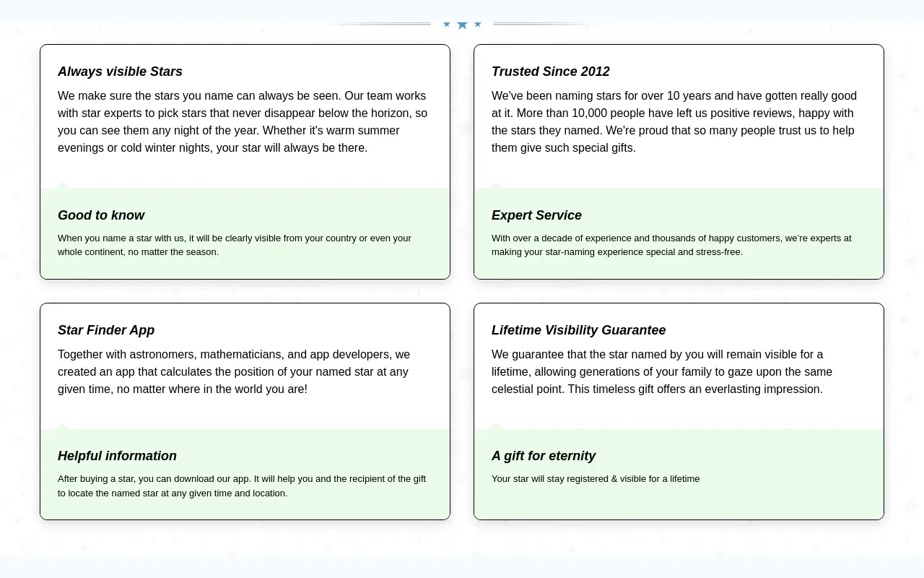Click the green triangle pointer above "A gift for eternity"

tap(496, 426)
